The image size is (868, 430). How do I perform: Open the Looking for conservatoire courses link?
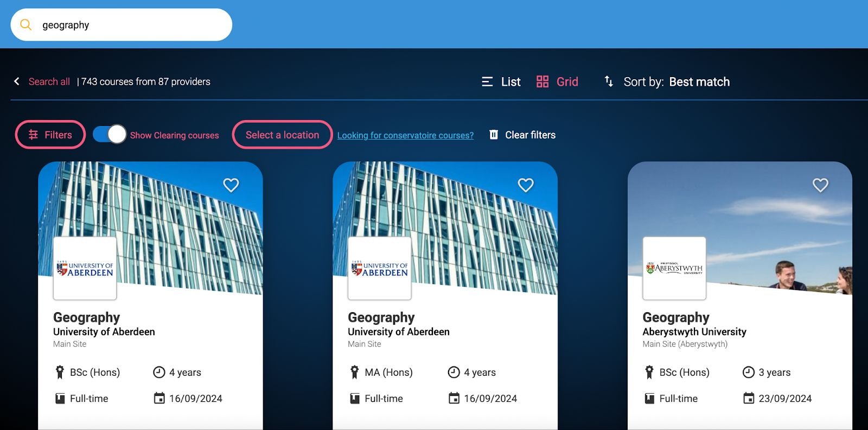coord(405,135)
